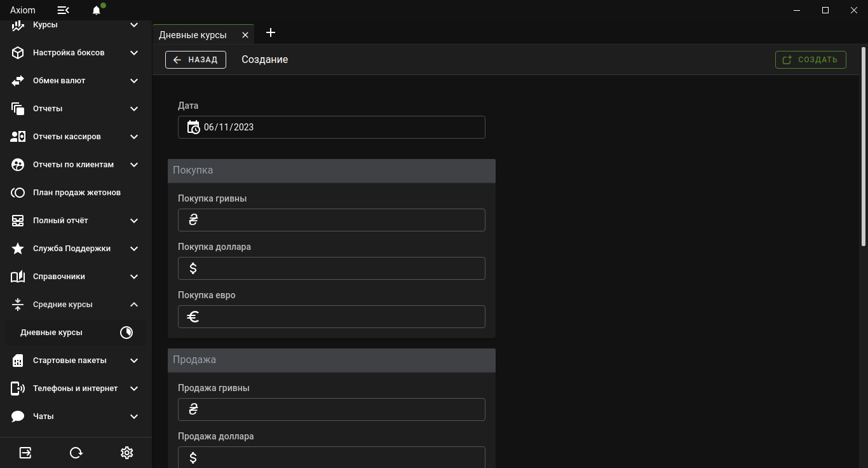868x468 pixels.
Task: Click the Полный отчёт inbox icon
Action: [x=18, y=221]
